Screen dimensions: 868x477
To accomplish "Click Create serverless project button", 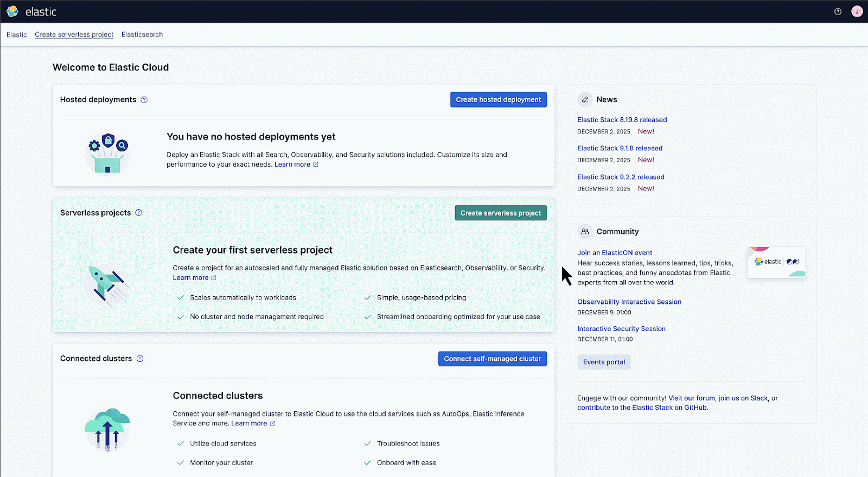I will 501,213.
